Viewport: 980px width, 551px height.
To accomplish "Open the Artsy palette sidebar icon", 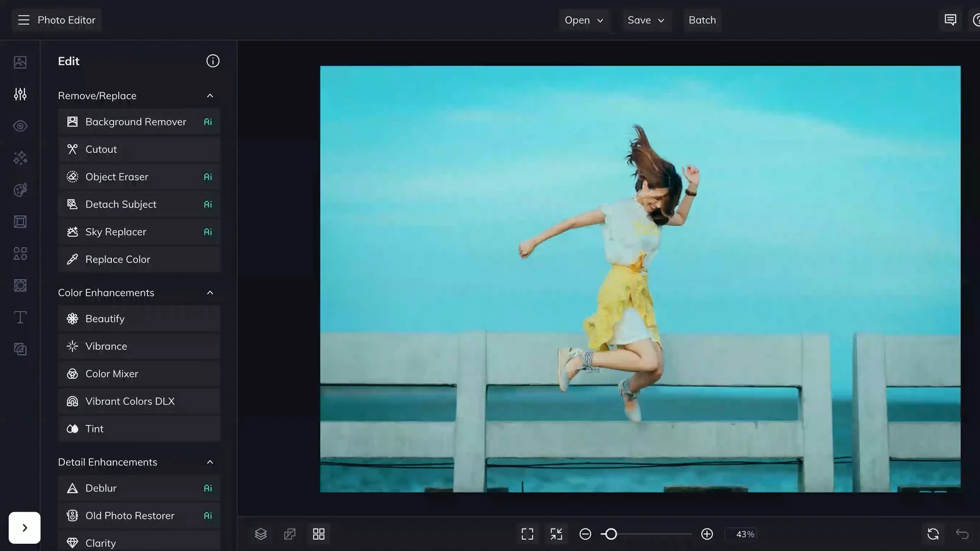I will pos(20,190).
